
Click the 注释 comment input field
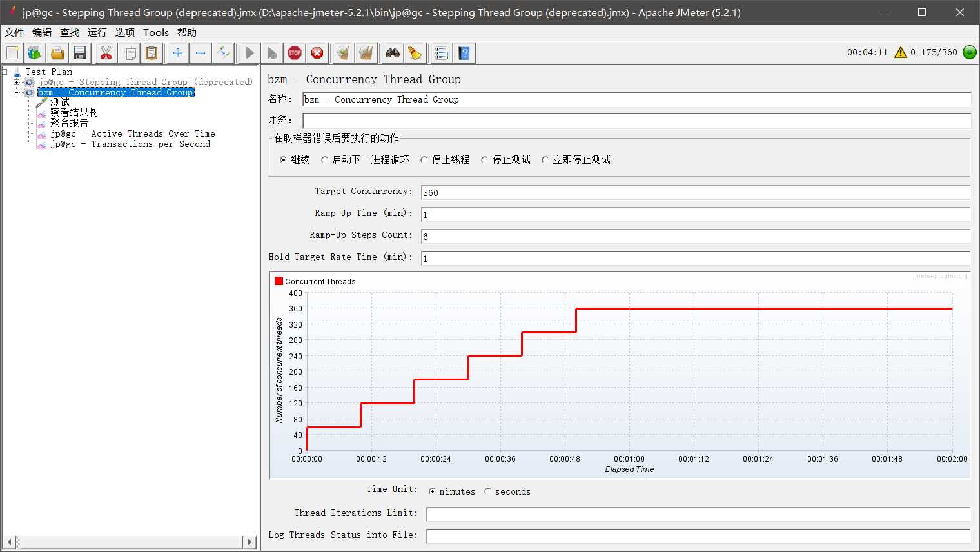point(636,121)
